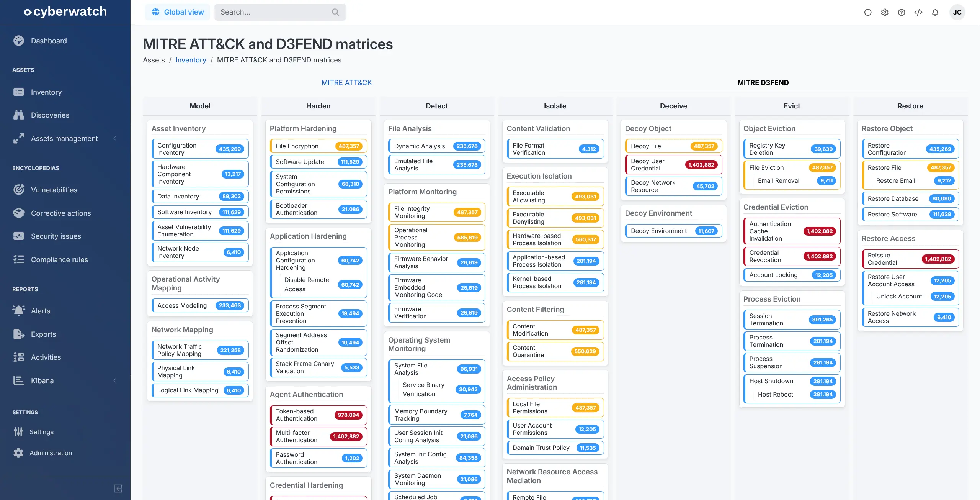Open the JC user avatar menu
Viewport: 980px width, 500px height.
point(957,12)
